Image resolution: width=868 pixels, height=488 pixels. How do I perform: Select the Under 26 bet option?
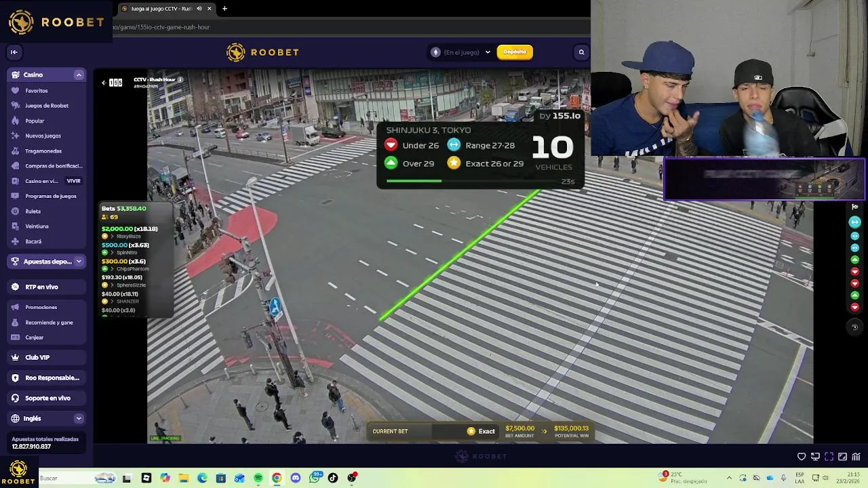[x=412, y=145]
